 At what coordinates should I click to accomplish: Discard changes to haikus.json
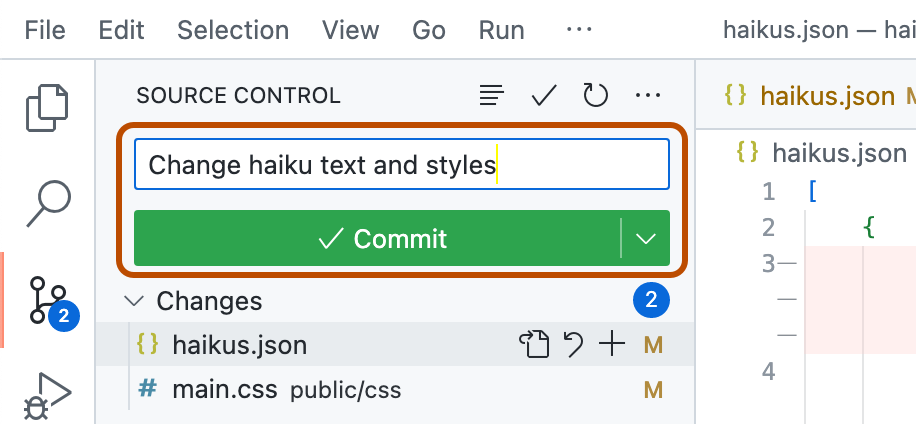(573, 345)
